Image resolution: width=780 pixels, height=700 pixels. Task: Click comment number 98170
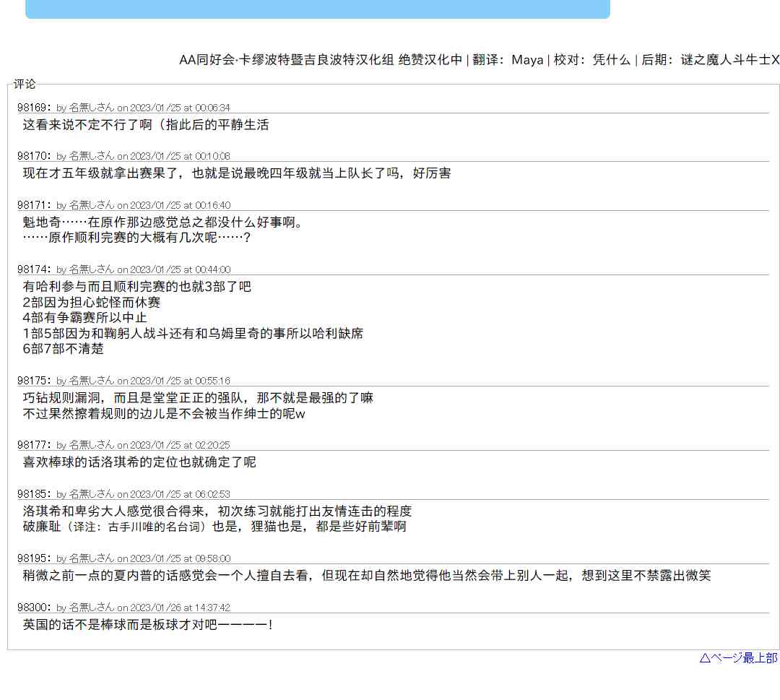[33, 156]
